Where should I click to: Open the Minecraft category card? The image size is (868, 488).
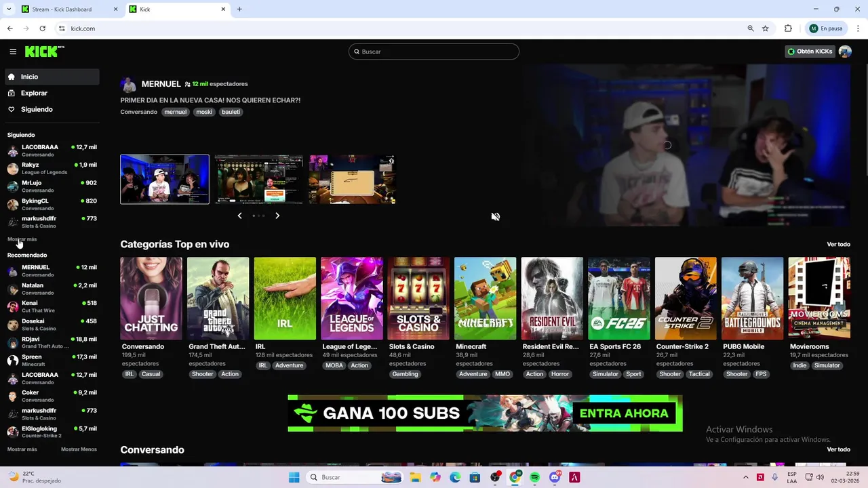485,298
